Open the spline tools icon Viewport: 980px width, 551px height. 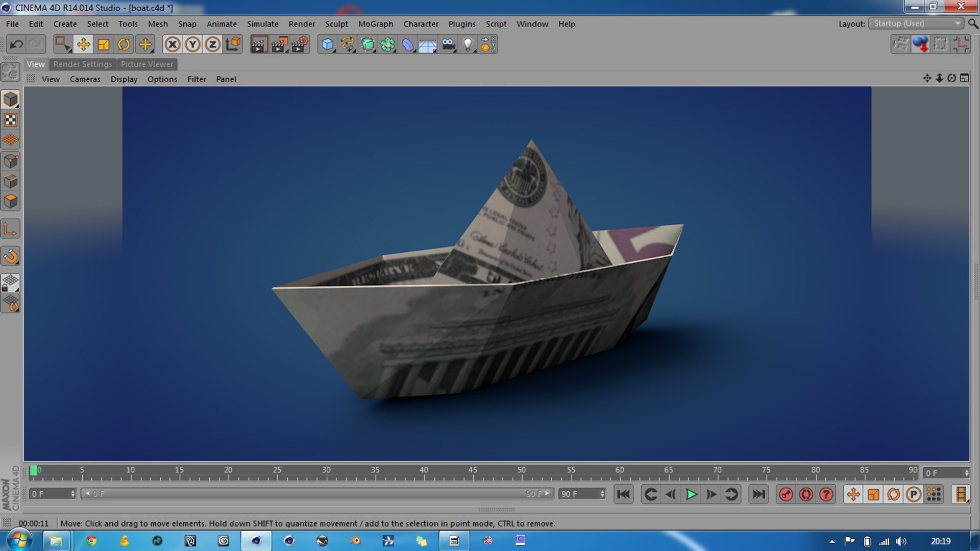point(348,44)
